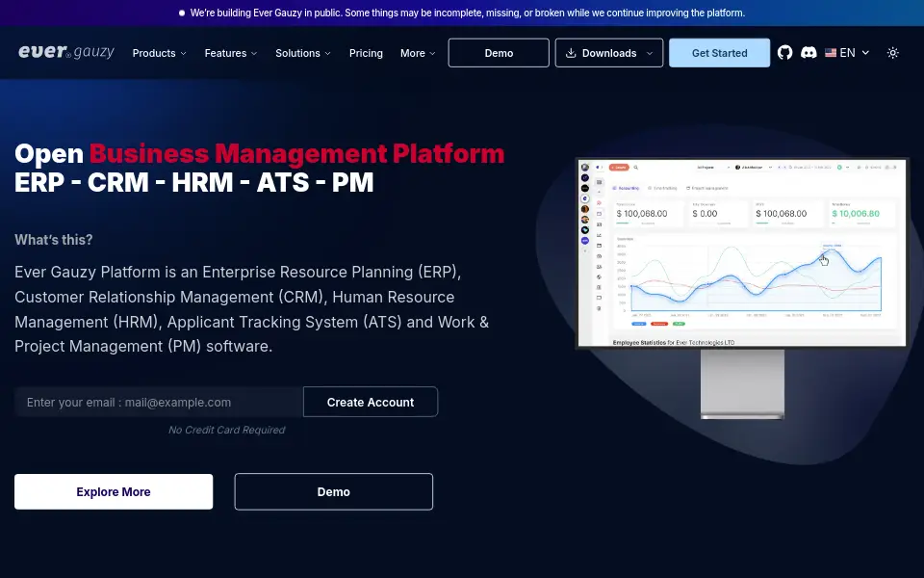Click the Create Account button
Viewport: 924px width, 578px height.
pos(370,402)
